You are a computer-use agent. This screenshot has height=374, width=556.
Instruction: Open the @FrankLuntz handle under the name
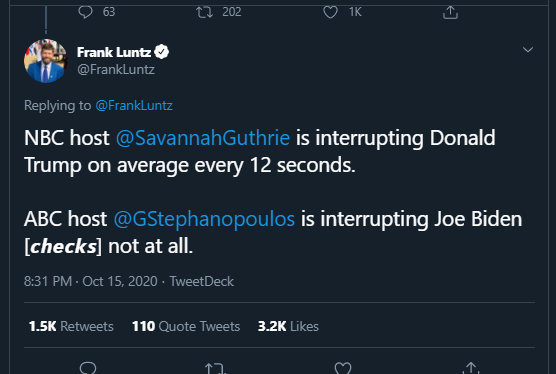(x=116, y=69)
